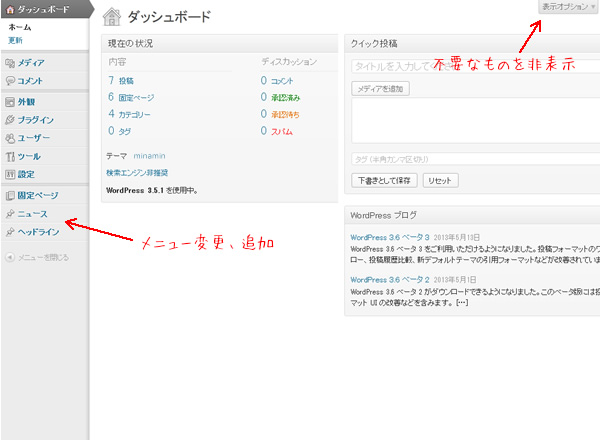
Task: Open the 4 カテゴリー link
Action: [x=129, y=114]
